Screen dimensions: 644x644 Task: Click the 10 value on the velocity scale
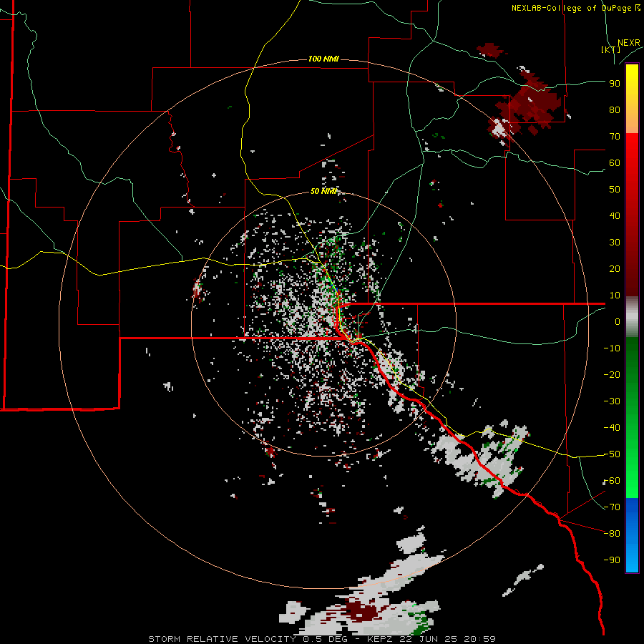click(x=615, y=296)
